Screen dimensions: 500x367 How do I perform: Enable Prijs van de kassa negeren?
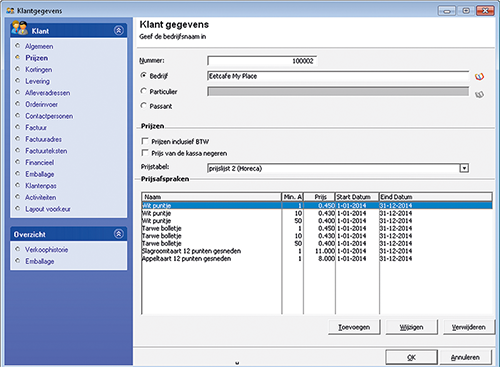[x=145, y=153]
